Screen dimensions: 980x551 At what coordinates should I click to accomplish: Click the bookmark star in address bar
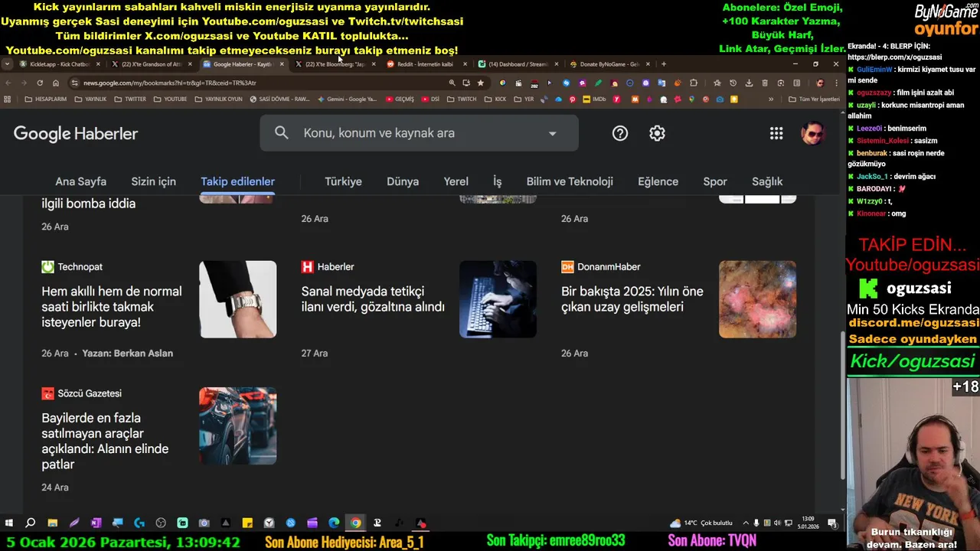pyautogui.click(x=480, y=83)
